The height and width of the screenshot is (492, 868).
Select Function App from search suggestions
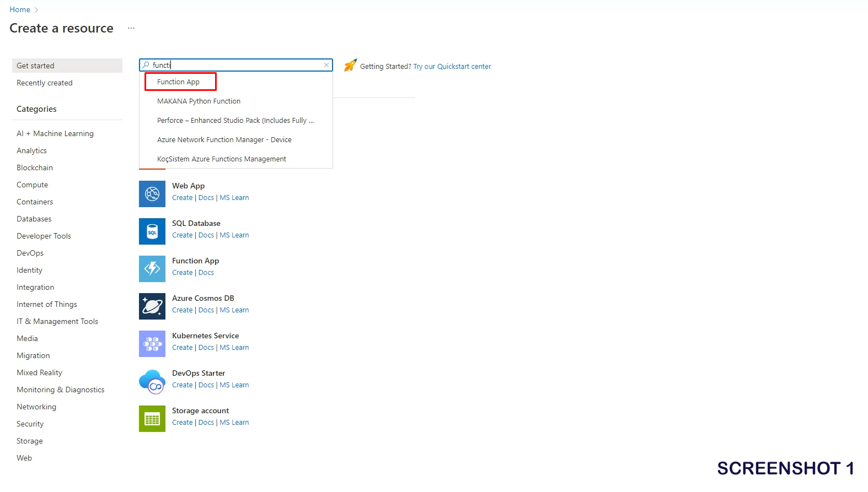tap(179, 82)
